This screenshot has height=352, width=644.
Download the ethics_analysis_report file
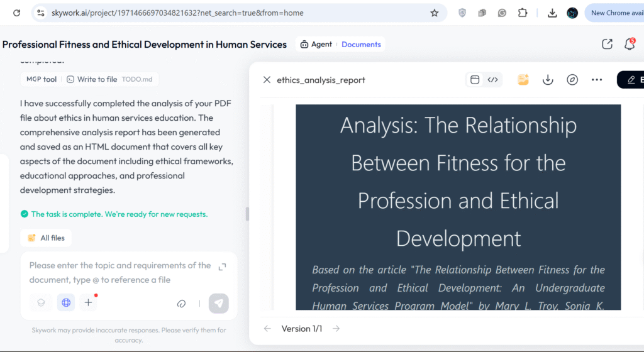(x=548, y=80)
